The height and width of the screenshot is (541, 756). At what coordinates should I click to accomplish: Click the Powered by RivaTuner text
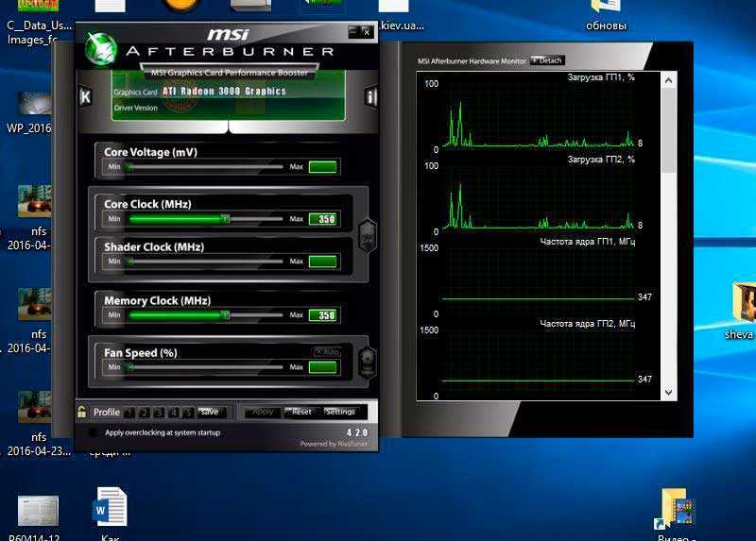point(334,444)
